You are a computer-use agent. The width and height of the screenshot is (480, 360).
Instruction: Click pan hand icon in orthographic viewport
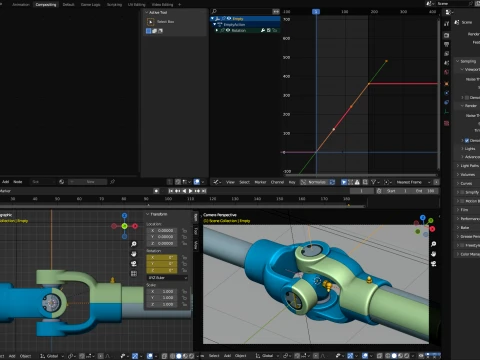[134, 254]
